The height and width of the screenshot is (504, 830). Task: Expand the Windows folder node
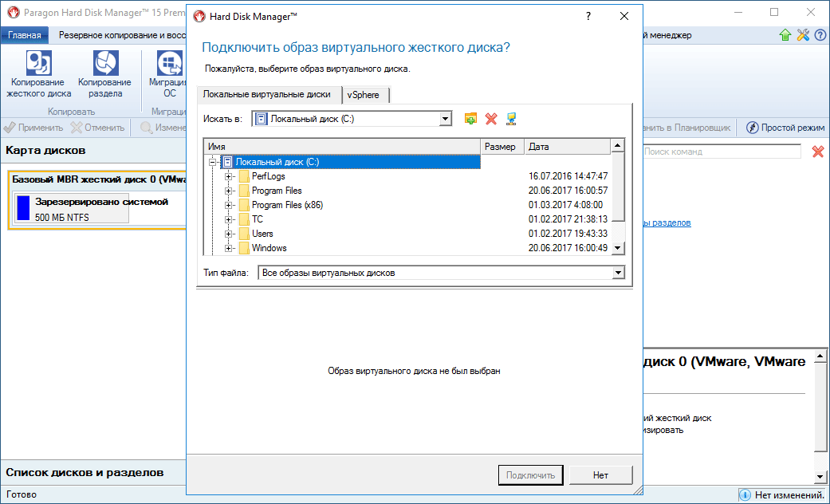pyautogui.click(x=229, y=248)
